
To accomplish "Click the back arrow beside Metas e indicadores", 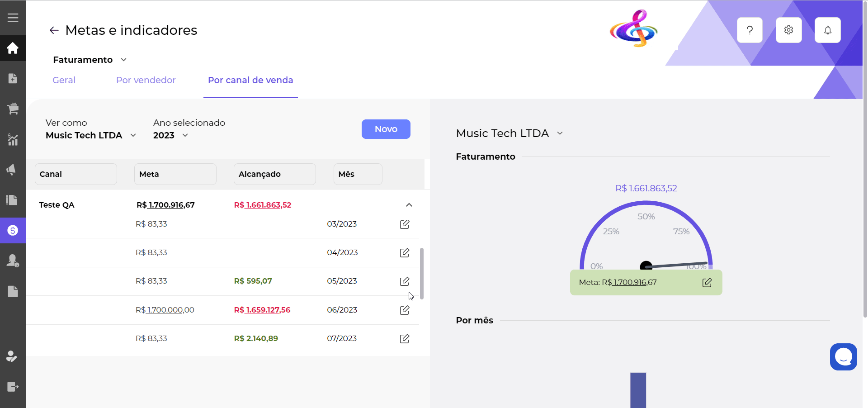I will tap(54, 30).
